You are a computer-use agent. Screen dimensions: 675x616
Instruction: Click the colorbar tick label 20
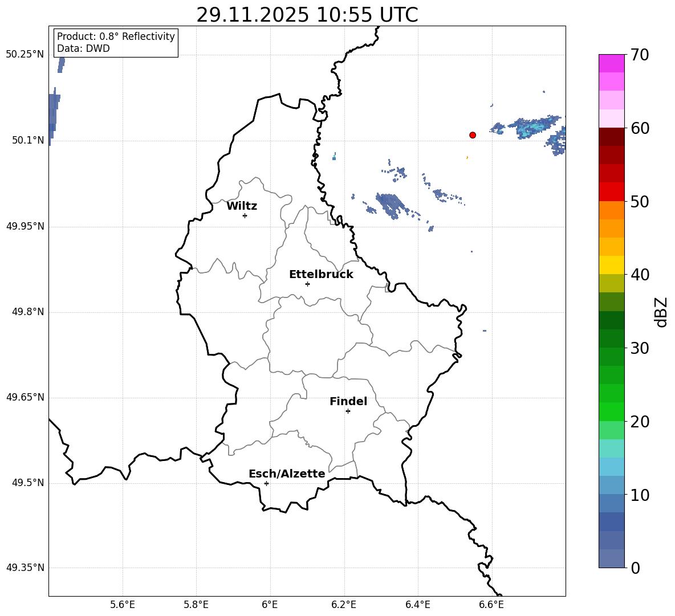640,421
